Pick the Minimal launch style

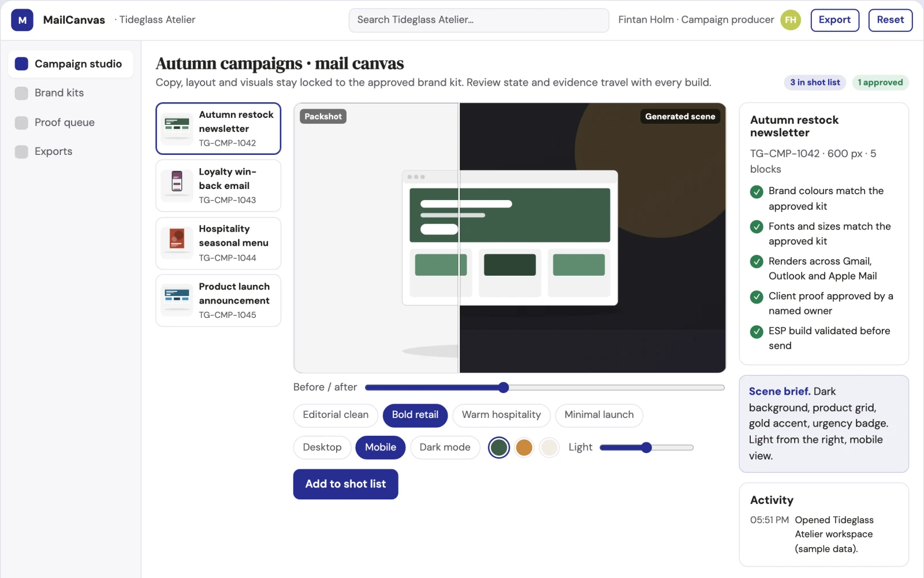click(599, 415)
